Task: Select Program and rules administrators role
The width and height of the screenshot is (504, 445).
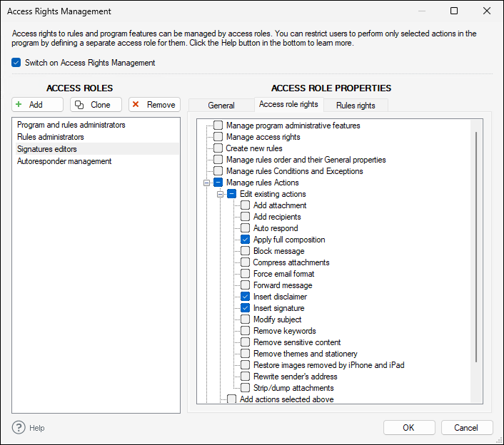Action: pyautogui.click(x=71, y=125)
